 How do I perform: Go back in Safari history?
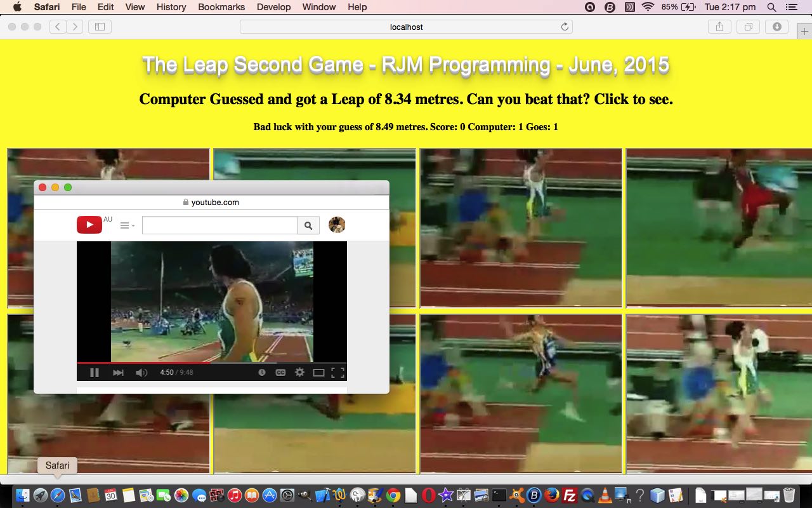point(58,27)
